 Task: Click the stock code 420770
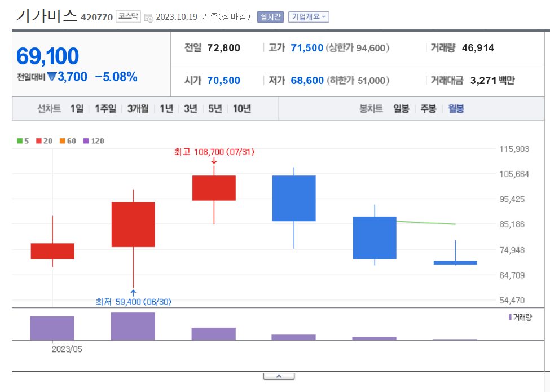[x=97, y=17]
